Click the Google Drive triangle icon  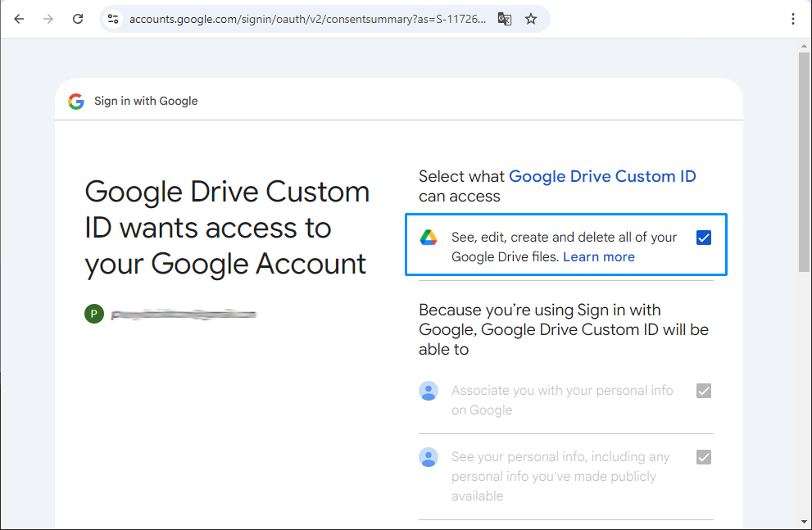coord(429,238)
